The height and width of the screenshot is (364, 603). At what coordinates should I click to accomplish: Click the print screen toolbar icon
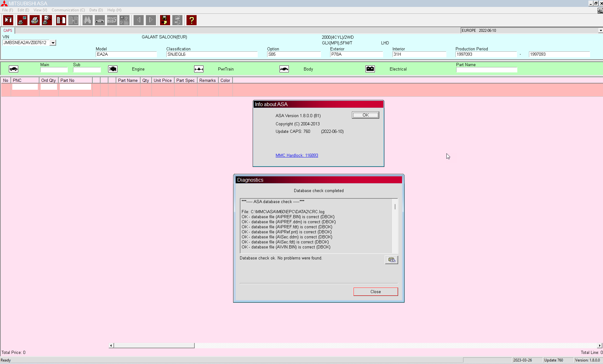[22, 20]
